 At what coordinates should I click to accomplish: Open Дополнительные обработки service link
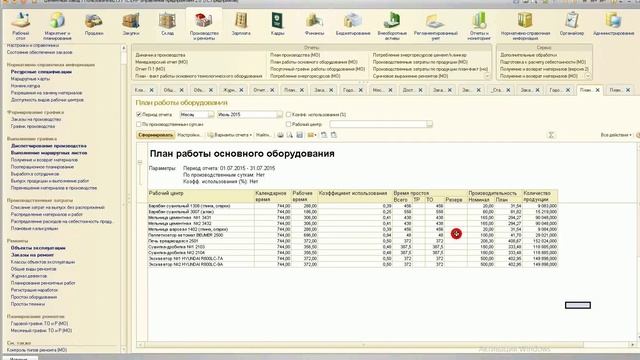528,55
